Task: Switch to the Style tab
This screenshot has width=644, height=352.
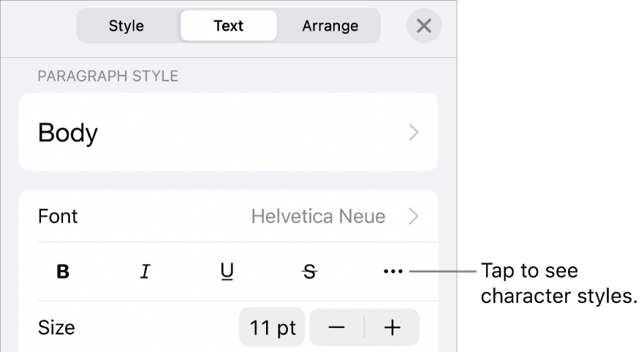Action: coord(126,26)
